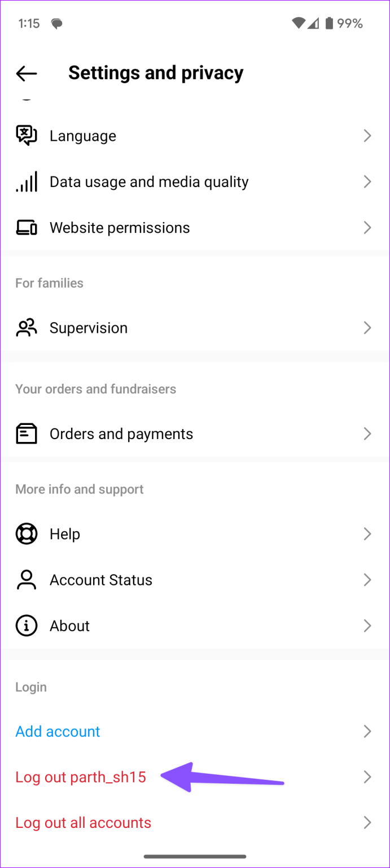Tap the About info icon
Screen dimensions: 390x868
(27, 626)
